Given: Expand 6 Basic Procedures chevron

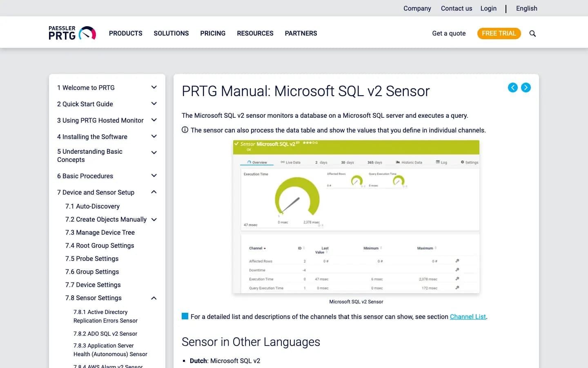Looking at the screenshot, I should coord(154,176).
